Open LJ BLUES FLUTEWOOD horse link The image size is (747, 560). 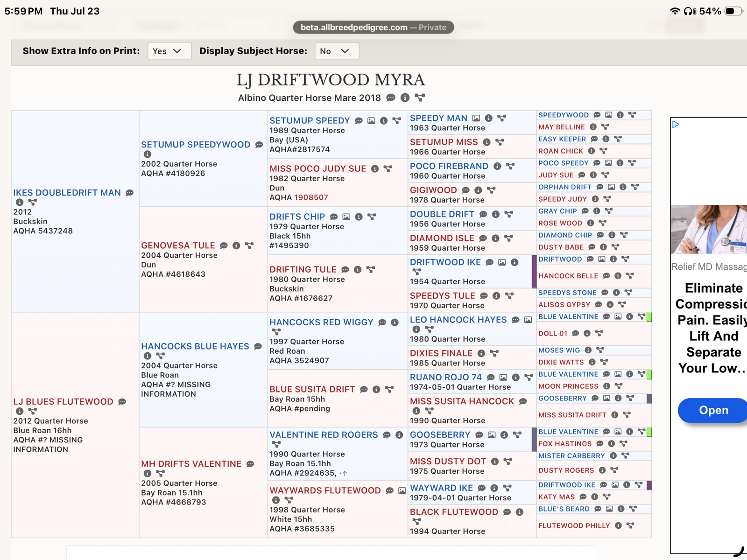click(63, 402)
